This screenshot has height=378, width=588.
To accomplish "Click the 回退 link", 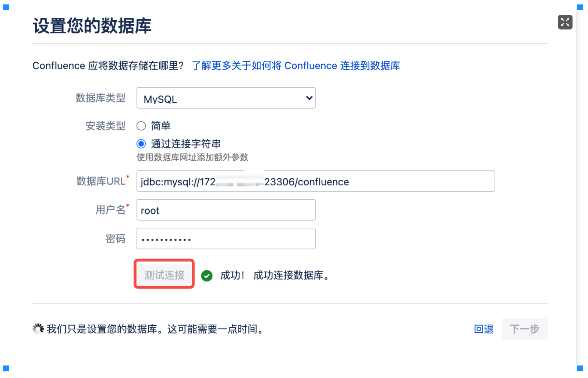I will (483, 329).
